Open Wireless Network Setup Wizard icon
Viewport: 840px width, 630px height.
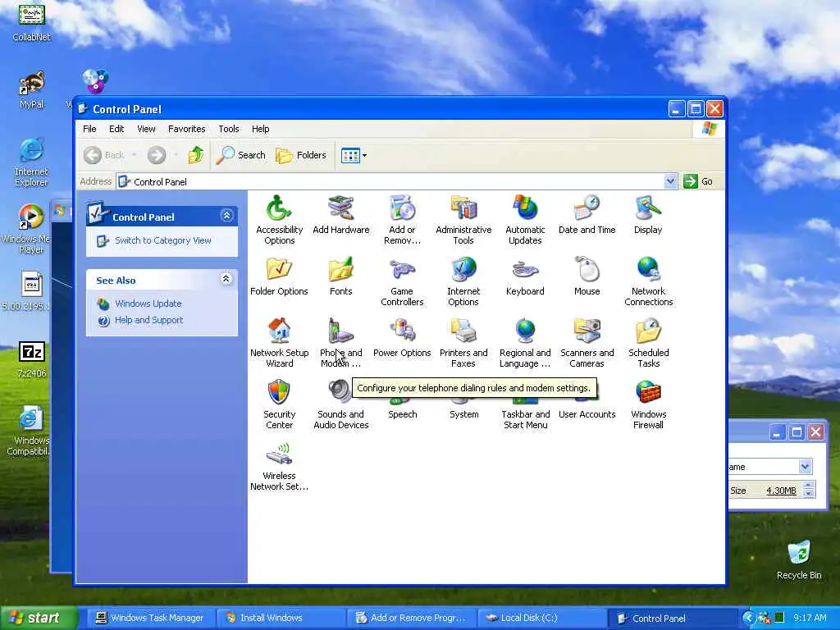pos(279,466)
